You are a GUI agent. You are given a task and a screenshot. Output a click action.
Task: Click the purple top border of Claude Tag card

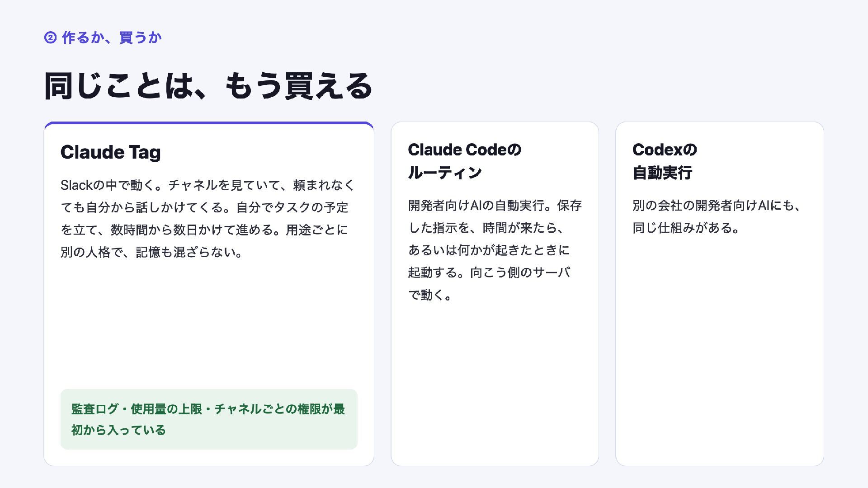coord(209,123)
